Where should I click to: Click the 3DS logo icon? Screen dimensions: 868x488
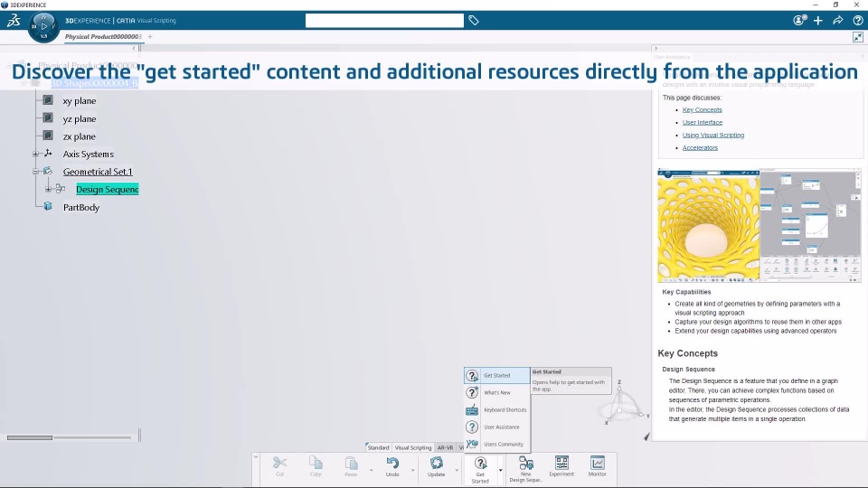[14, 21]
